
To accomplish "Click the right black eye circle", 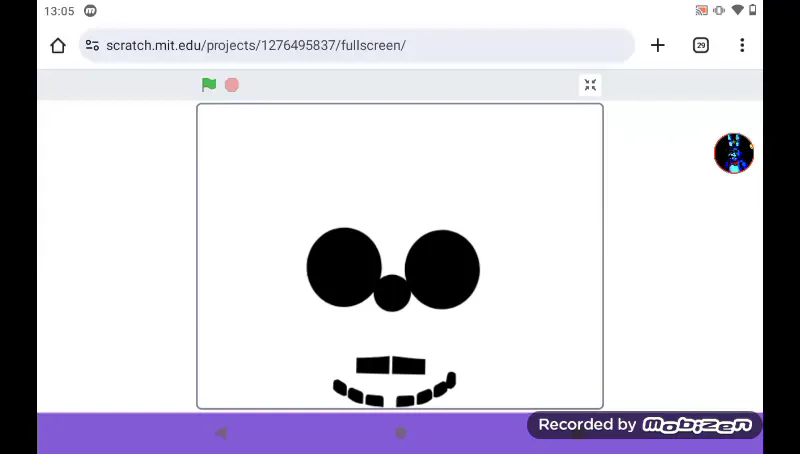I will click(x=442, y=269).
